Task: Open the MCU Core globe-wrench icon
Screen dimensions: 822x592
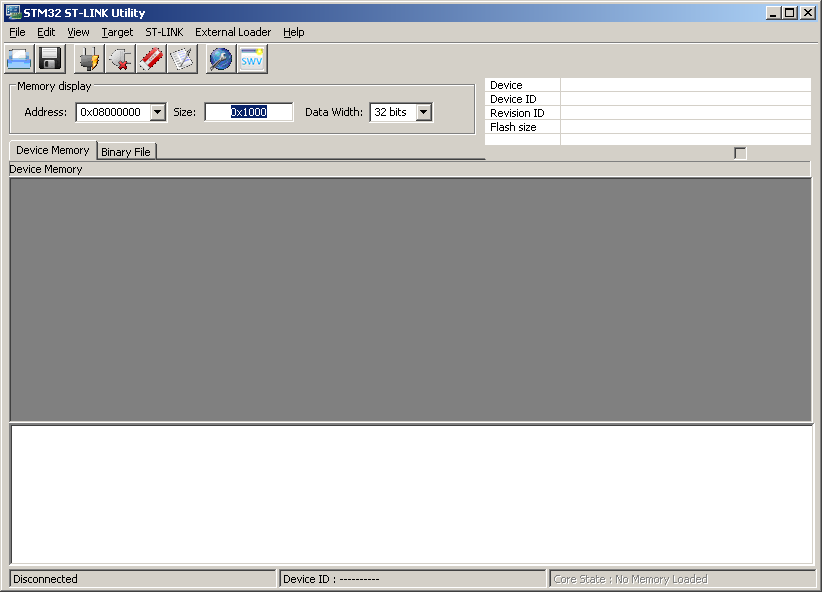Action: 221,59
